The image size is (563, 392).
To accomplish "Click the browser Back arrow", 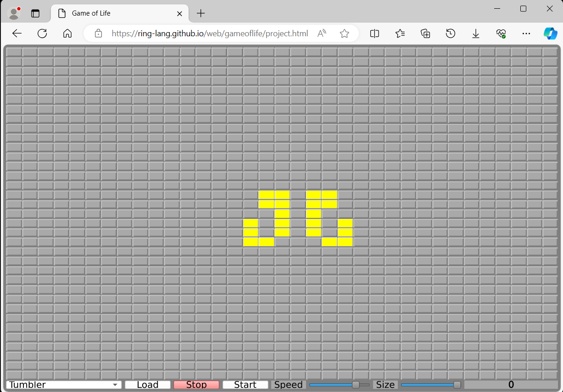I will [17, 34].
